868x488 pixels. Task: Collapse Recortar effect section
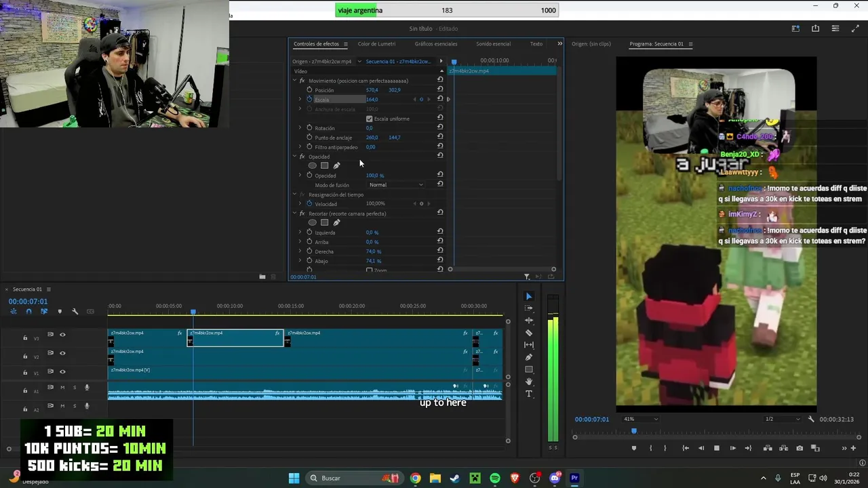click(x=295, y=213)
